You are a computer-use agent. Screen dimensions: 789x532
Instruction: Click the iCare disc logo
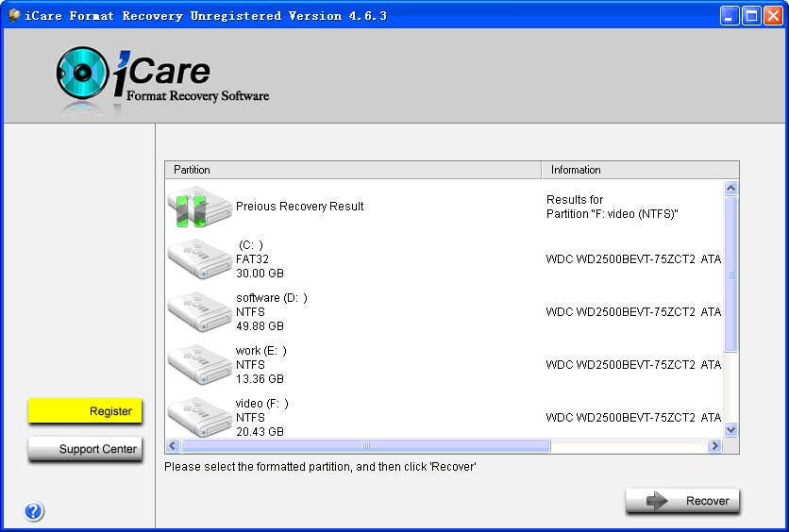tap(82, 73)
